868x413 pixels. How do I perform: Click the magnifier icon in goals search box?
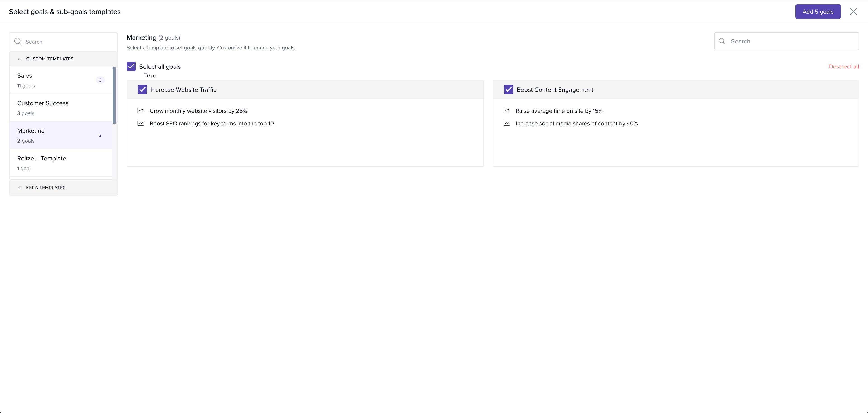pyautogui.click(x=722, y=41)
